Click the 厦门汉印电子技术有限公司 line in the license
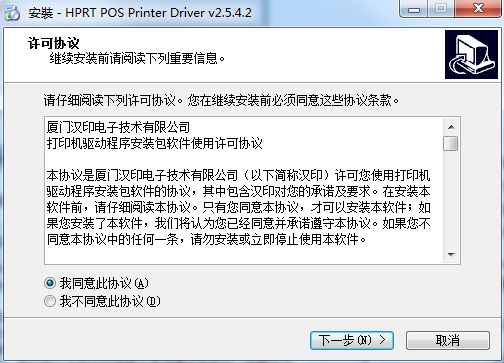The width and height of the screenshot is (504, 363). tap(118, 127)
